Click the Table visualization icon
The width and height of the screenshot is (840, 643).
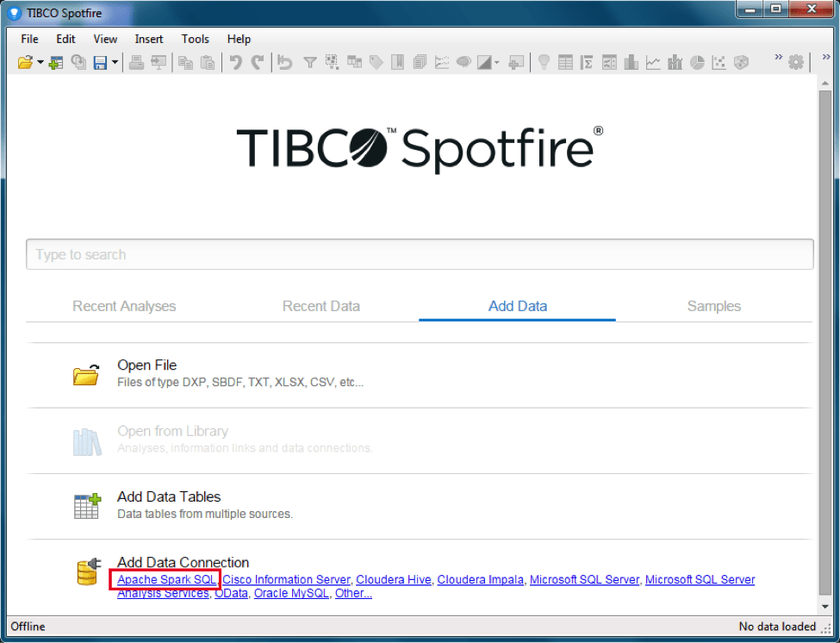click(565, 63)
